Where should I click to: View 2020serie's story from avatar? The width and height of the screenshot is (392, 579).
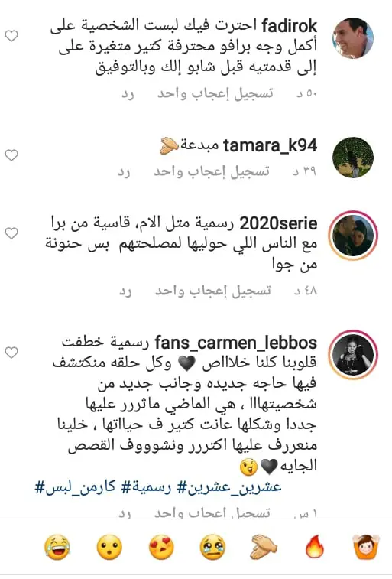pyautogui.click(x=353, y=236)
